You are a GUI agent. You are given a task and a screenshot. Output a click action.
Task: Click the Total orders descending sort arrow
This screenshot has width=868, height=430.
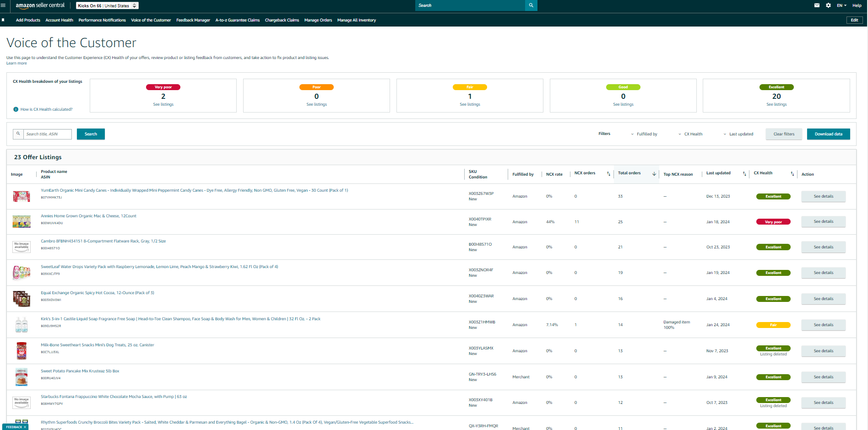click(654, 174)
